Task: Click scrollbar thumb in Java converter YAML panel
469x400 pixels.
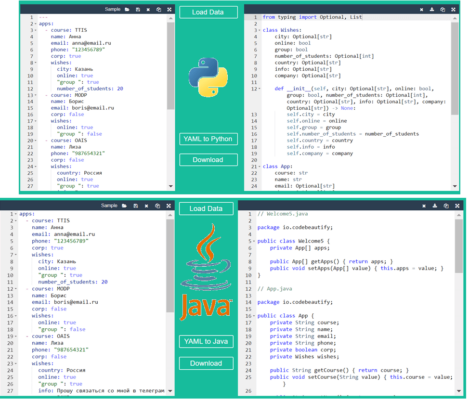Action: click(170, 266)
